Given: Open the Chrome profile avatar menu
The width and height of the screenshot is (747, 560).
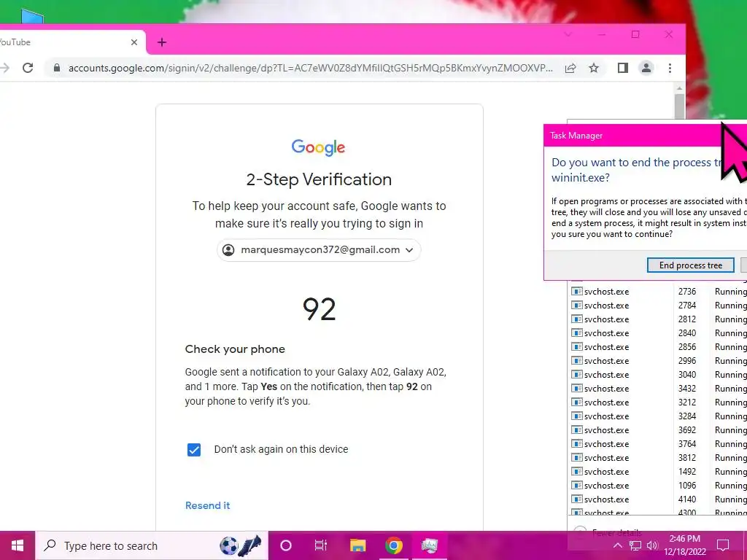Looking at the screenshot, I should (x=646, y=68).
